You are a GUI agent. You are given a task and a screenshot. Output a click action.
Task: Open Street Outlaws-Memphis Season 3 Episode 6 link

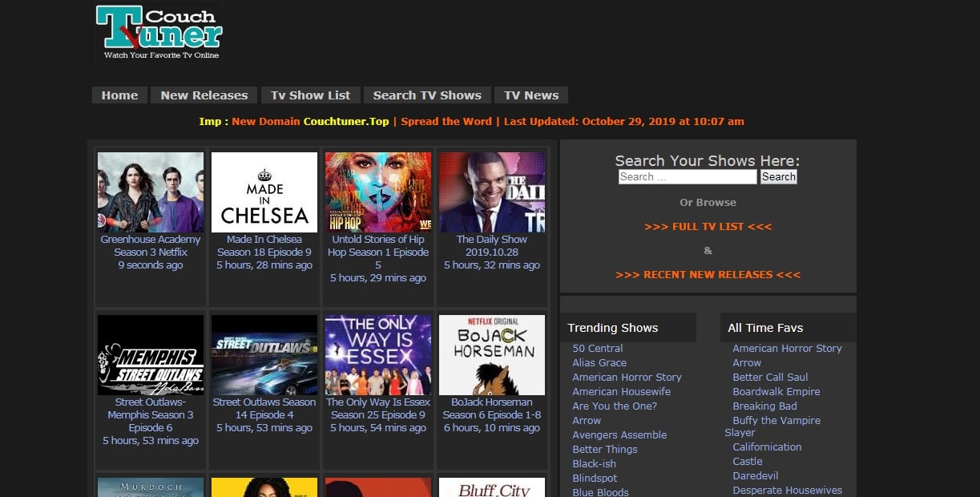151,415
